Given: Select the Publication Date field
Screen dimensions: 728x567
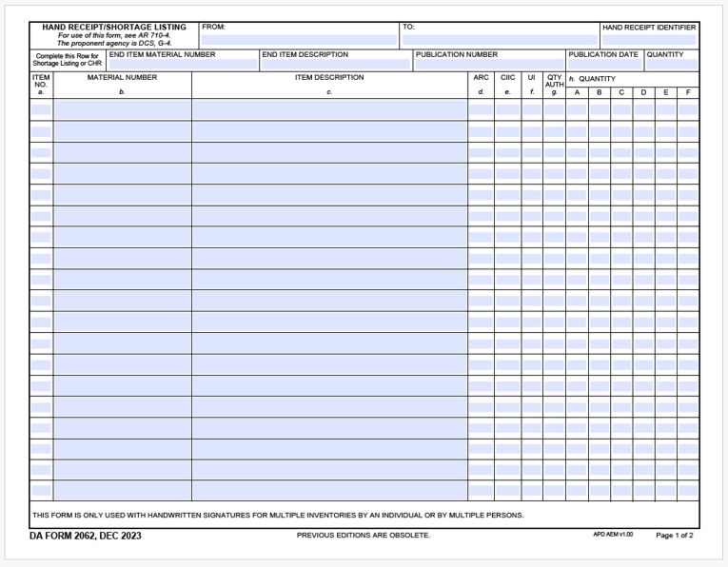Looking at the screenshot, I should click(604, 65).
